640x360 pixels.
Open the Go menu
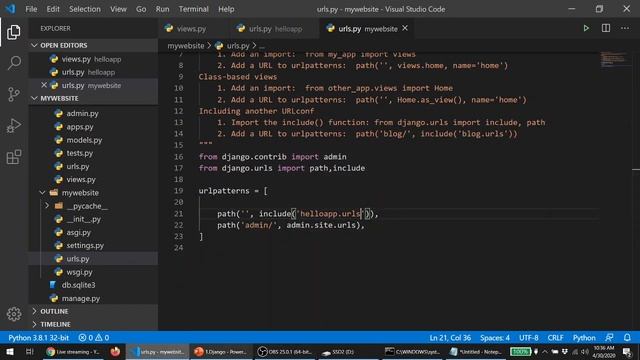point(141,9)
